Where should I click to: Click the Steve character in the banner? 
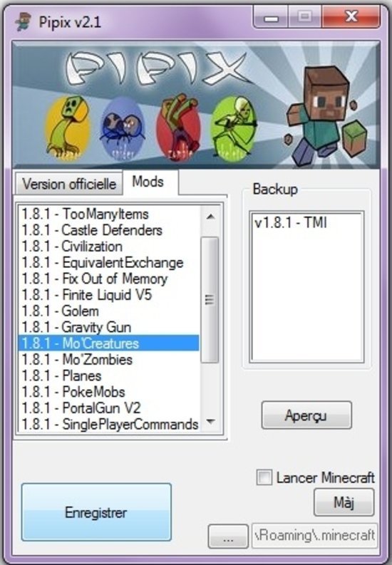(x=317, y=116)
